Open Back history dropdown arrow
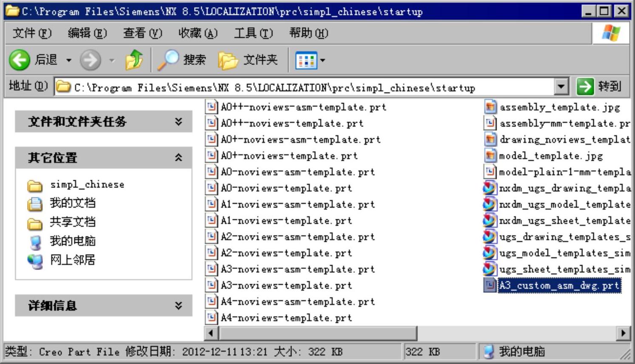The height and width of the screenshot is (364, 635). click(x=68, y=60)
